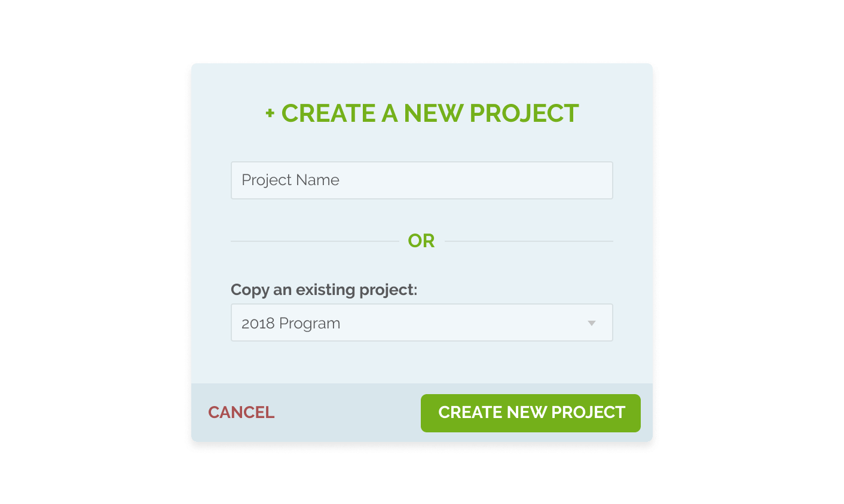
Task: Click the dropdown caret arrow icon
Action: coord(592,324)
